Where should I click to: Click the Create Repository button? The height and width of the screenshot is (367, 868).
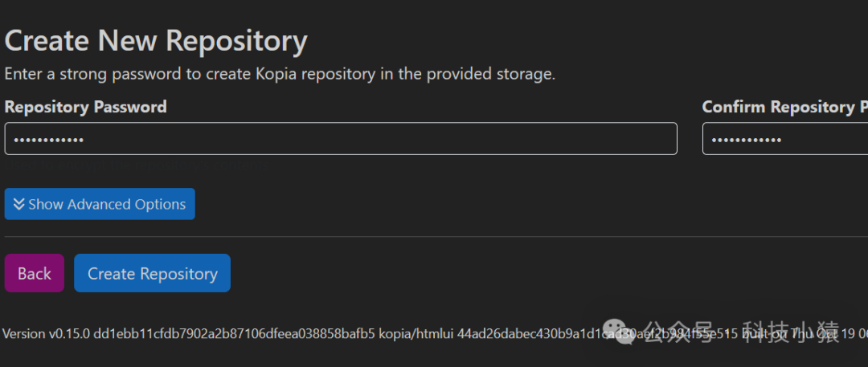point(152,273)
